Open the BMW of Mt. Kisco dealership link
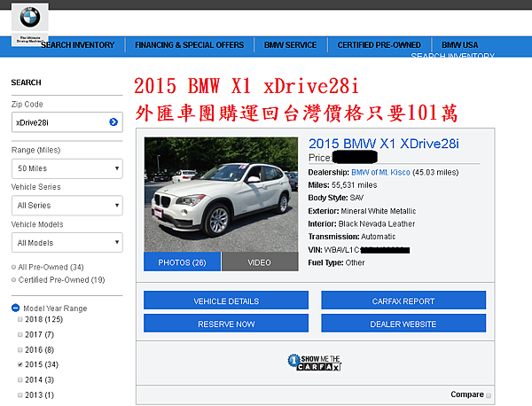532x406 pixels. click(x=380, y=172)
